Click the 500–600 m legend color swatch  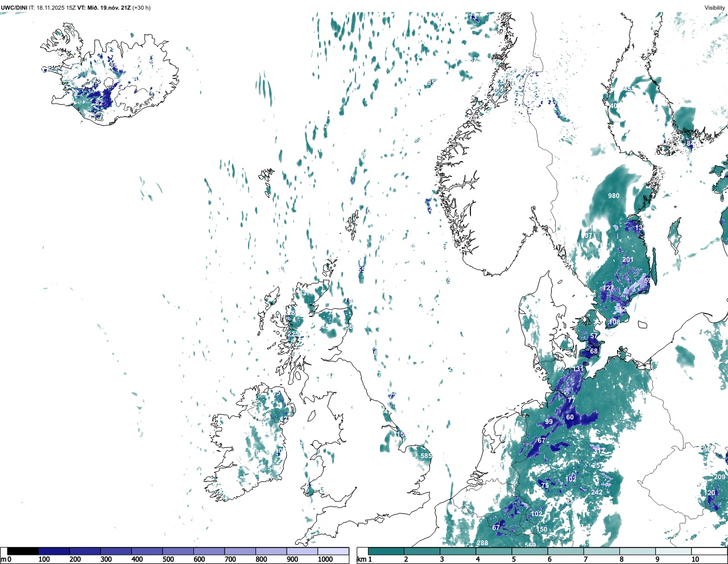click(x=178, y=551)
